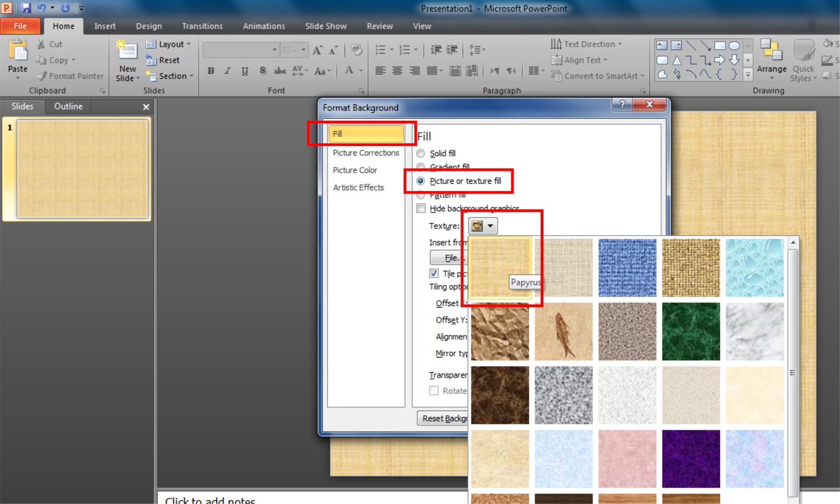Select the oval shape in shapes gallery
840x504 pixels.
click(734, 46)
